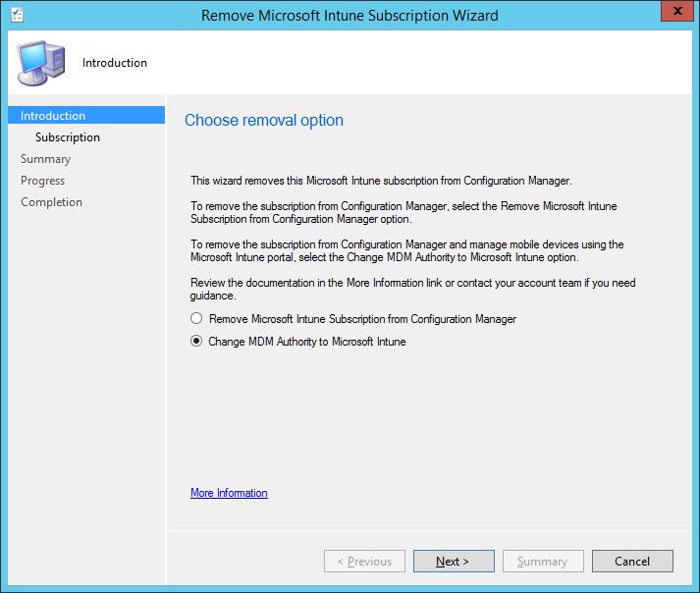Viewport: 700px width, 593px height.
Task: Click the text 'This wizard removes this Microsoft Intune subscription'
Action: click(315, 181)
